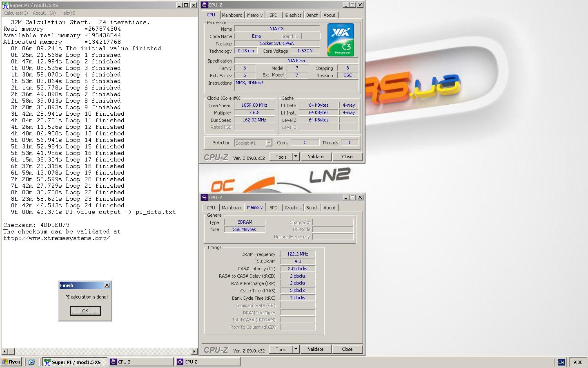Image resolution: width=588 pixels, height=368 pixels.
Task: Switch to Bench tab in upper CPU-Z
Action: [312, 15]
